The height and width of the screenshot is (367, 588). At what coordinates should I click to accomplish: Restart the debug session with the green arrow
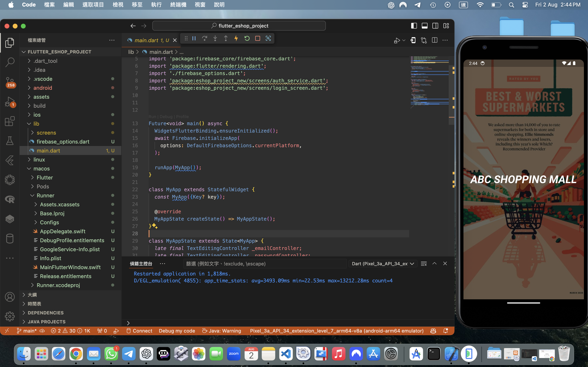click(247, 38)
